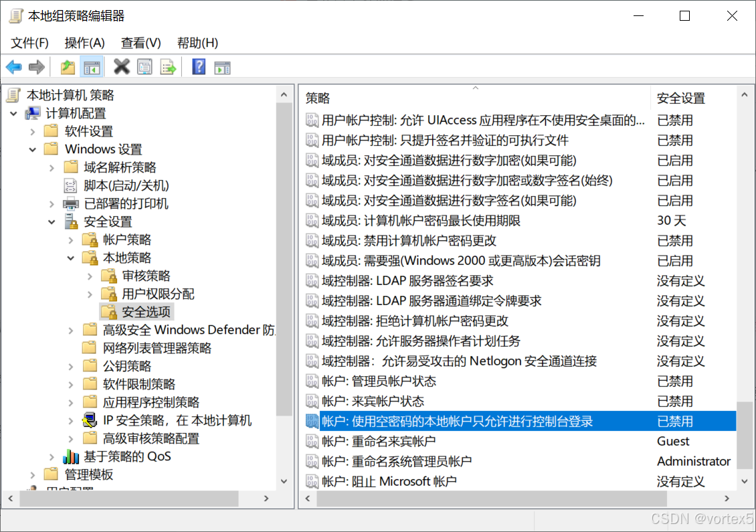Open the Properties toolbar icon
Image resolution: width=756 pixels, height=532 pixels.
145,66
